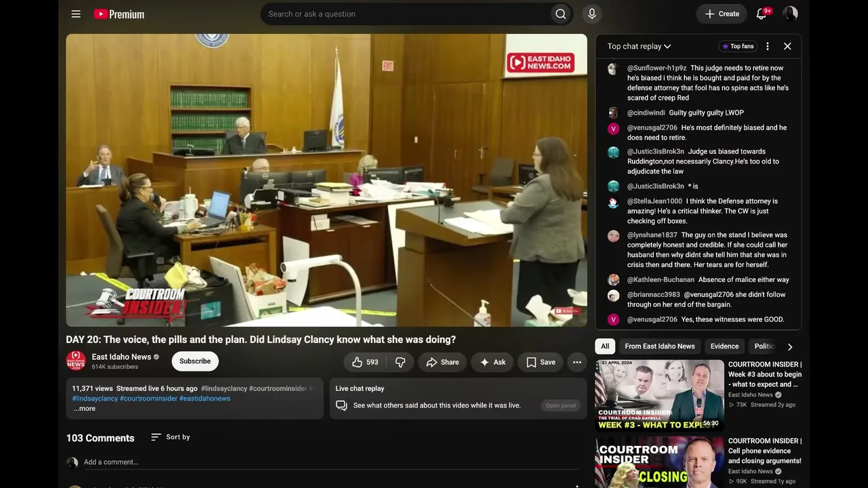Image resolution: width=868 pixels, height=488 pixels.
Task: Click the search magnifier icon
Action: point(561,14)
